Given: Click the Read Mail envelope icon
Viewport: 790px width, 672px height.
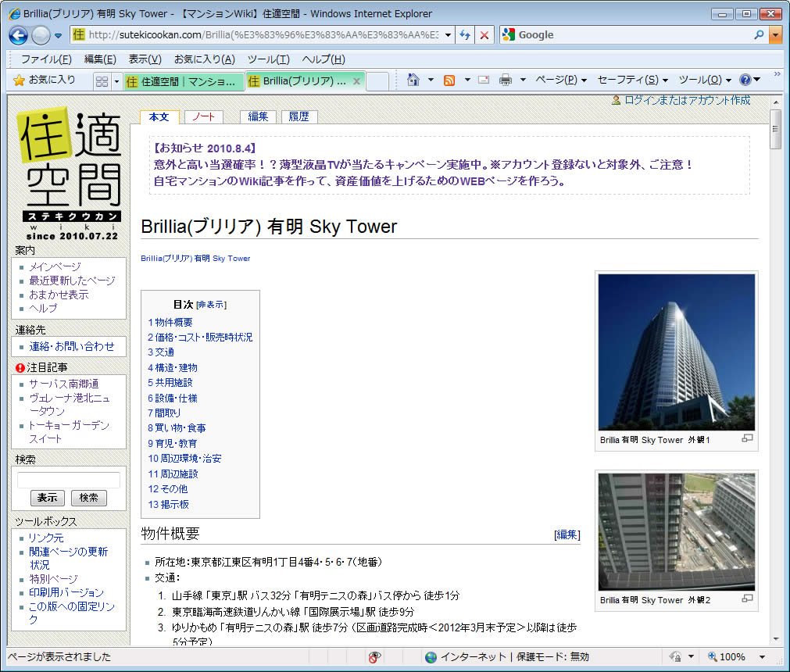Looking at the screenshot, I should point(484,80).
